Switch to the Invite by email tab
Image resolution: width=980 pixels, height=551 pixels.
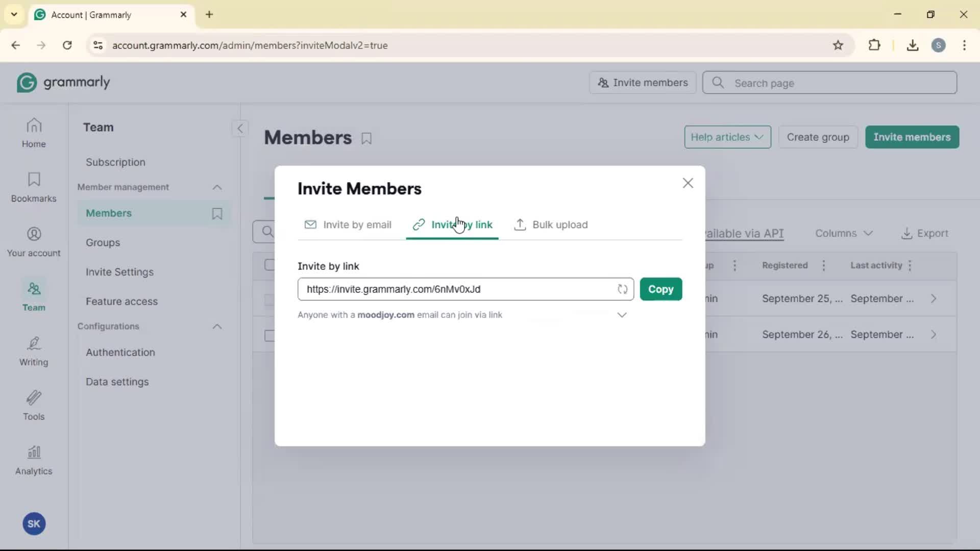click(x=348, y=225)
